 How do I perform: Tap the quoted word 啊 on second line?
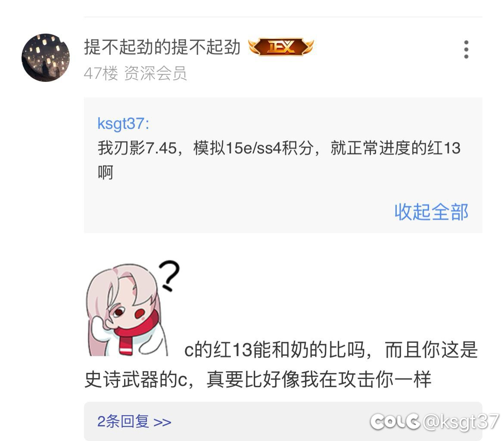[x=106, y=173]
